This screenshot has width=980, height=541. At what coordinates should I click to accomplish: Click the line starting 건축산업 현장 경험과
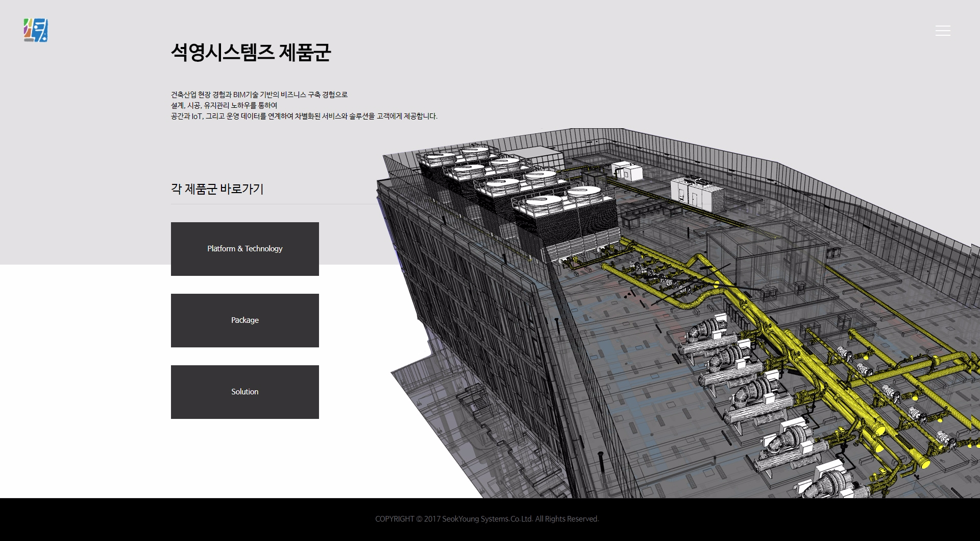(x=259, y=95)
